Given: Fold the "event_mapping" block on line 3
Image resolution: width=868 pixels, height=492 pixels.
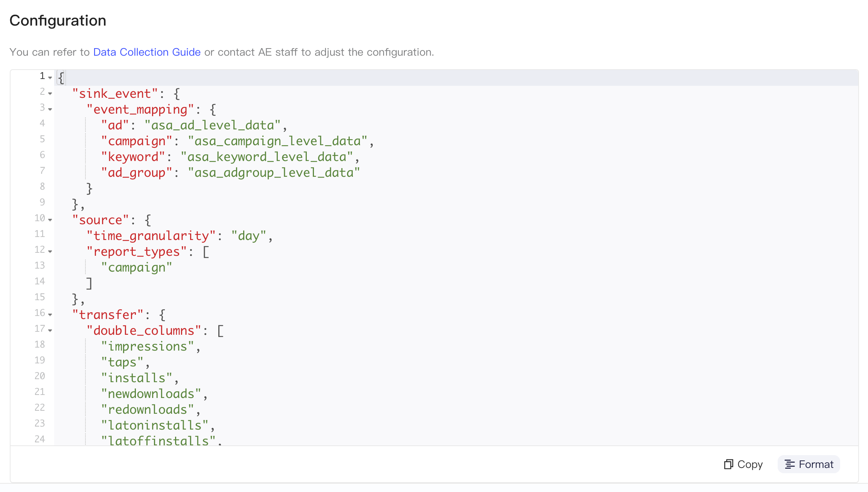Looking at the screenshot, I should (x=50, y=109).
